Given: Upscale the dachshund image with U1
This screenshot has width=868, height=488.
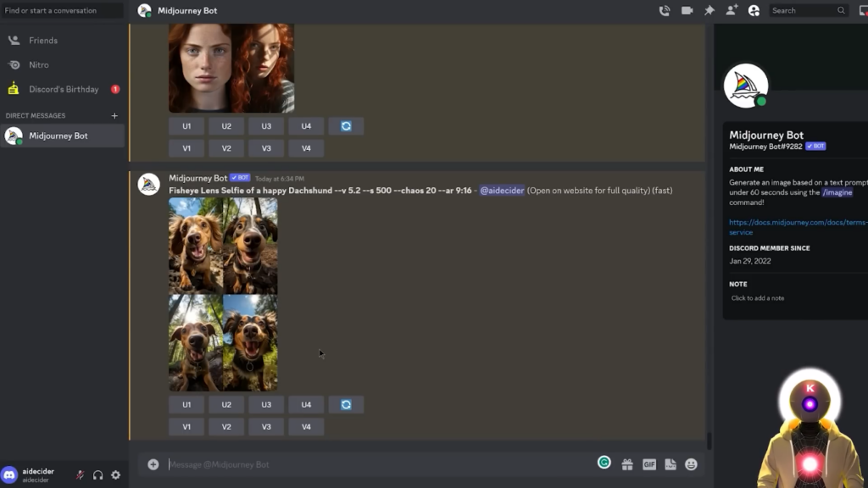Looking at the screenshot, I should pos(186,405).
